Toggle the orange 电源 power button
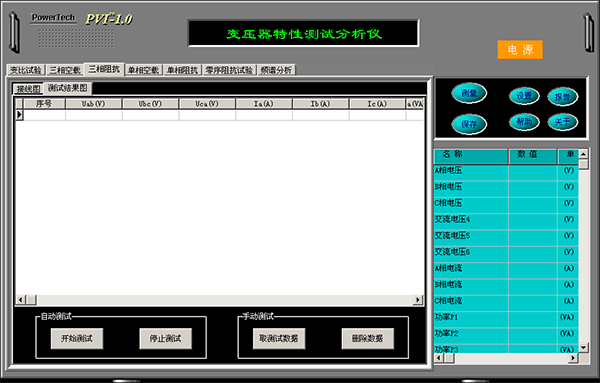This screenshot has height=383, width=600. coord(520,50)
